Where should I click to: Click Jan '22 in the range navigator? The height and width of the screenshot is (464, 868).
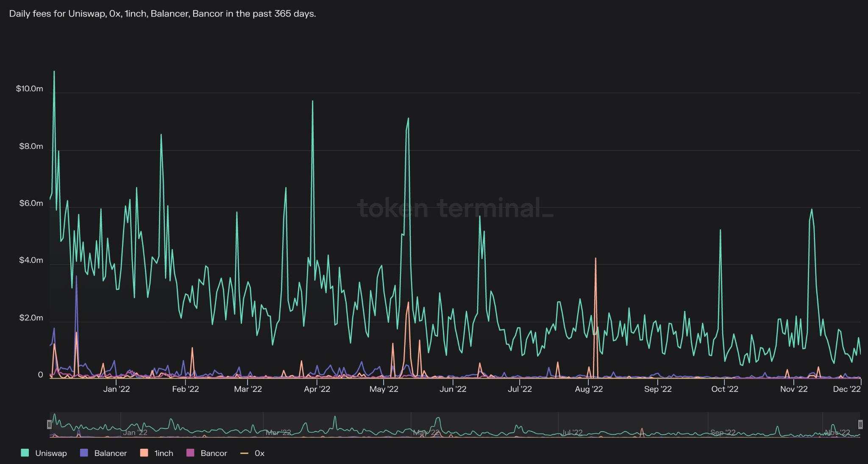coord(135,433)
